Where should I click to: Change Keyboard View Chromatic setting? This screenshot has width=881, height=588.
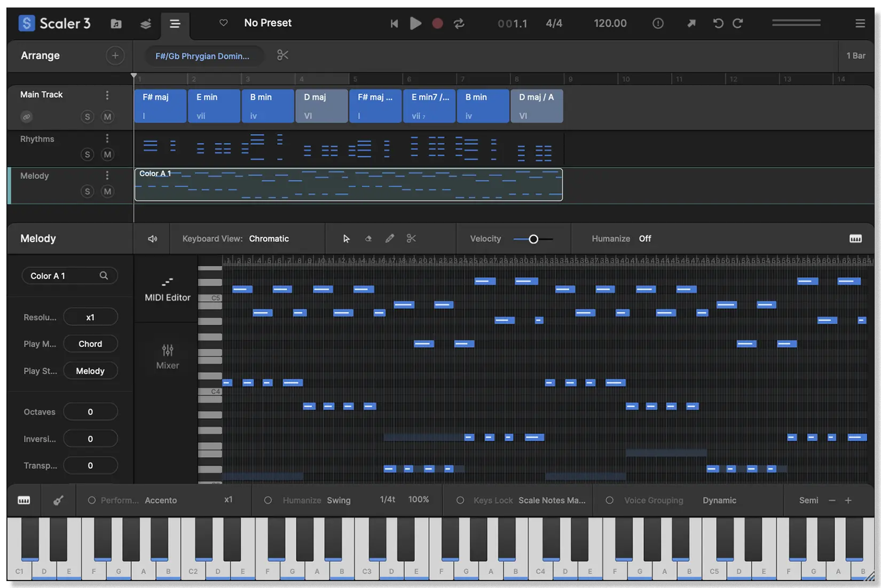[x=269, y=239]
